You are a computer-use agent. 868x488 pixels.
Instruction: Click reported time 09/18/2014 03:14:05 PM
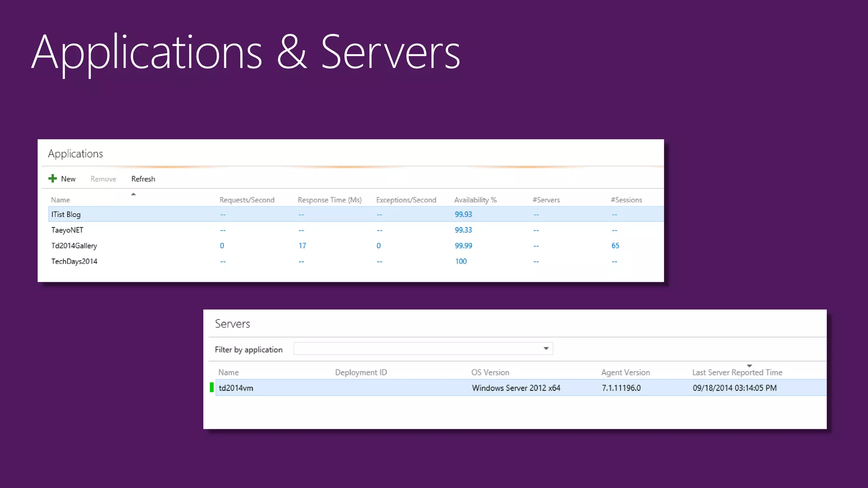click(x=735, y=388)
